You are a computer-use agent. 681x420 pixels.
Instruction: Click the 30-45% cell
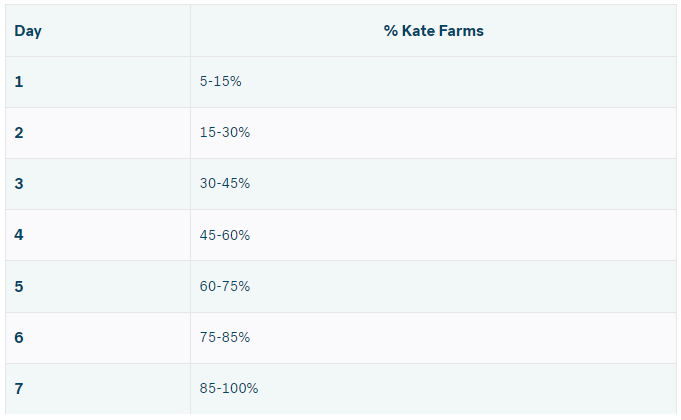coord(225,184)
